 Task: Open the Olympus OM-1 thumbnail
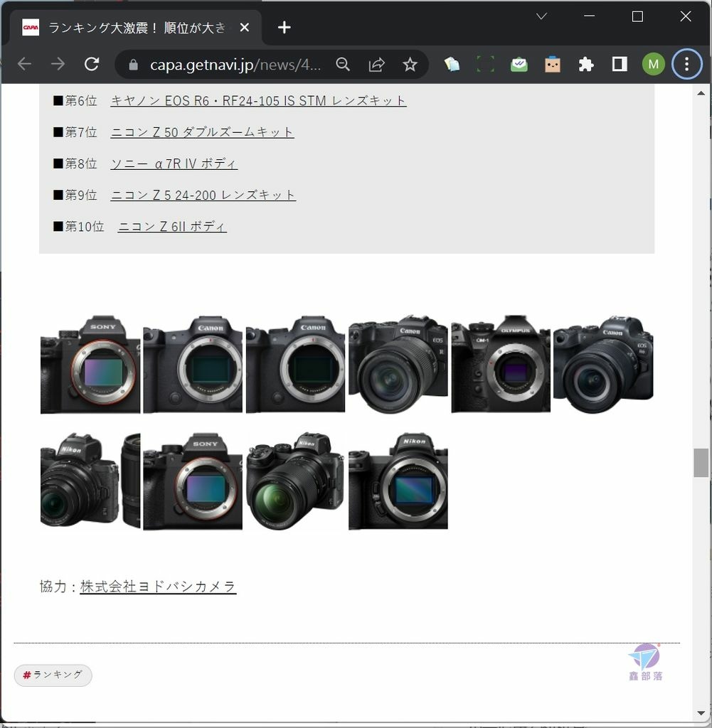(501, 363)
